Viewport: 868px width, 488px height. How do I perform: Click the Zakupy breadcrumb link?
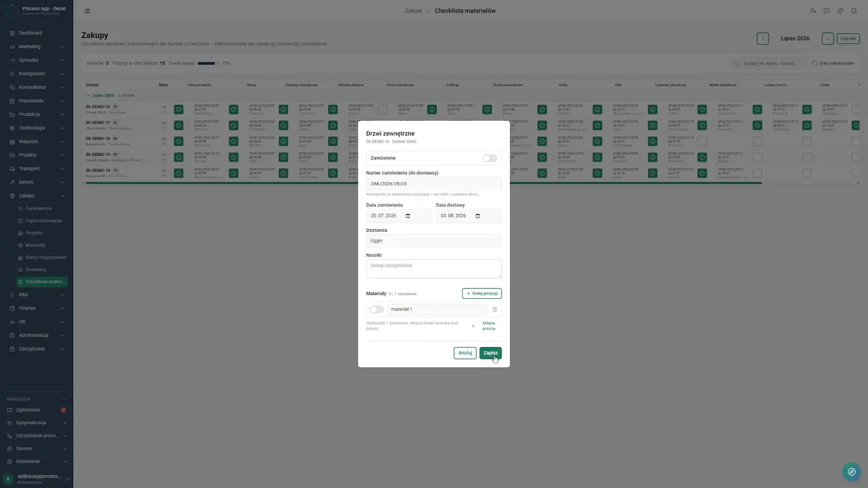pos(414,11)
